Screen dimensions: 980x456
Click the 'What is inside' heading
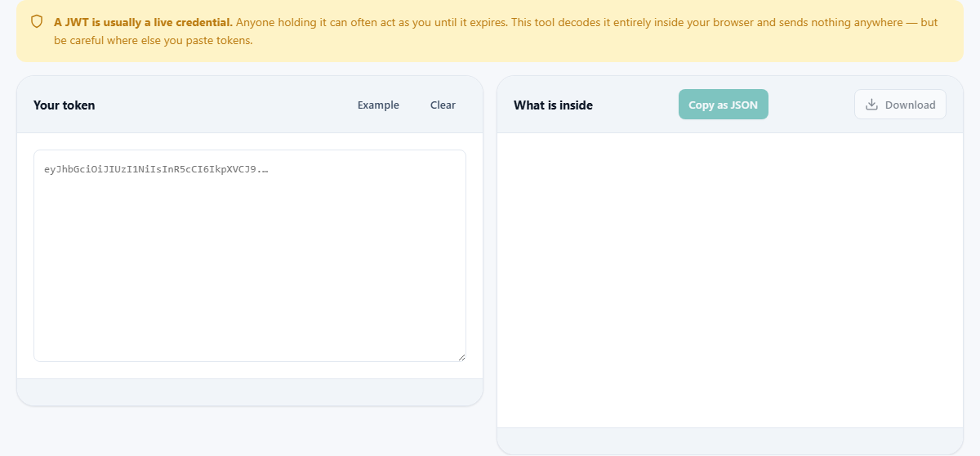[x=553, y=105]
